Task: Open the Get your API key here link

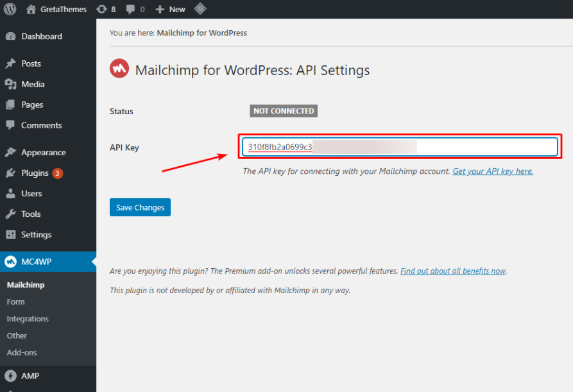Action: click(492, 171)
